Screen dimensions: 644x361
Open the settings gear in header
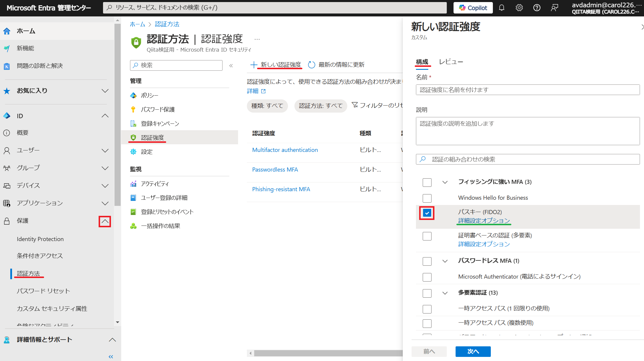coord(519,8)
